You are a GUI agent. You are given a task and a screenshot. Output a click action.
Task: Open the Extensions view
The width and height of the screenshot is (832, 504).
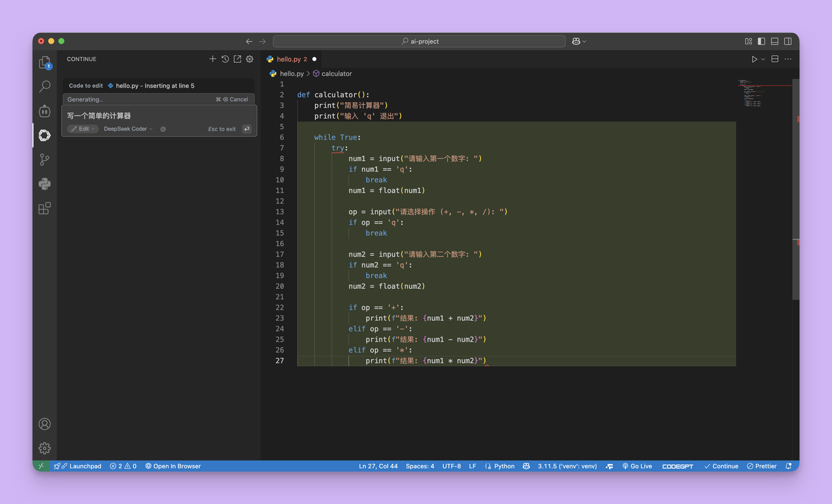pyautogui.click(x=44, y=208)
